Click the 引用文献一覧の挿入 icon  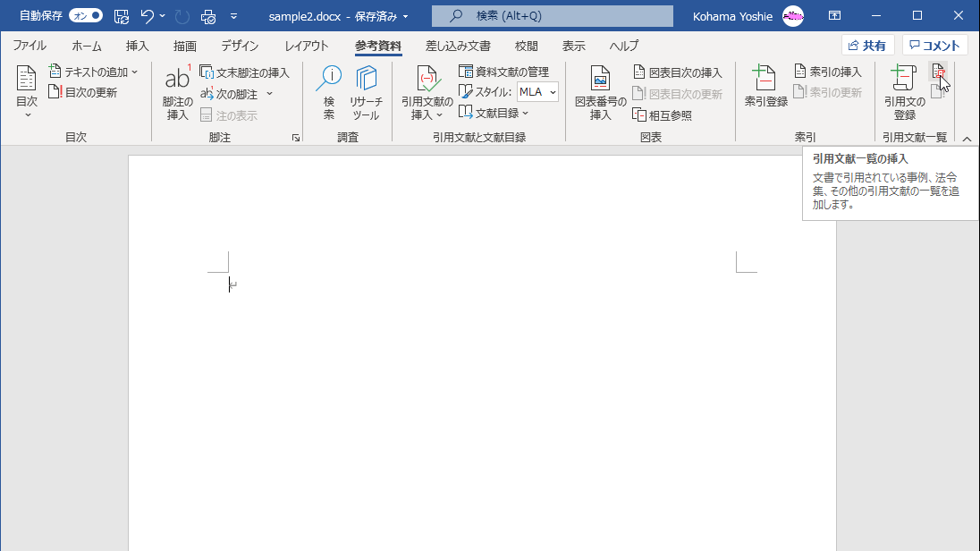[939, 72]
